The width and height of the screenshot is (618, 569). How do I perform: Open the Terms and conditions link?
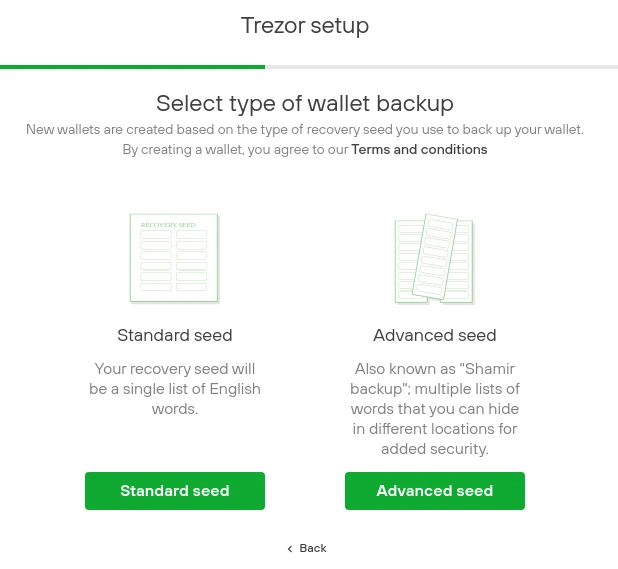[419, 150]
